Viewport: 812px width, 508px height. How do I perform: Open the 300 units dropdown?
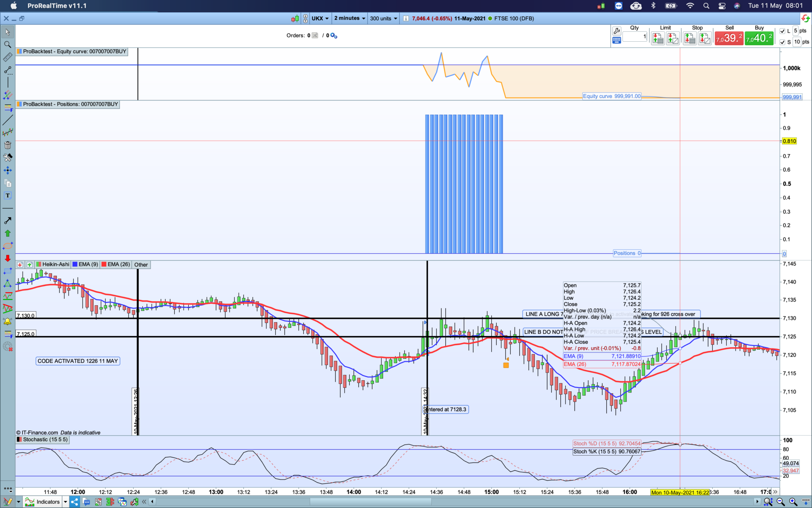pos(383,18)
